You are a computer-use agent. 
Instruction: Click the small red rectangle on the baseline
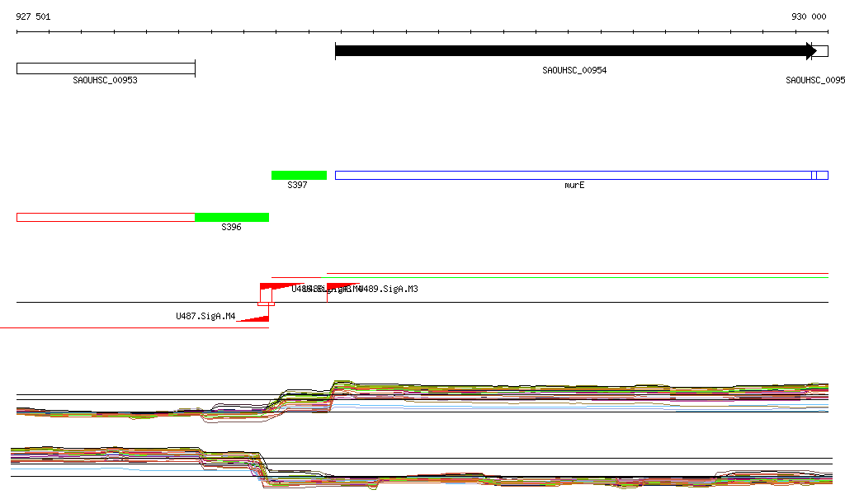click(x=266, y=304)
